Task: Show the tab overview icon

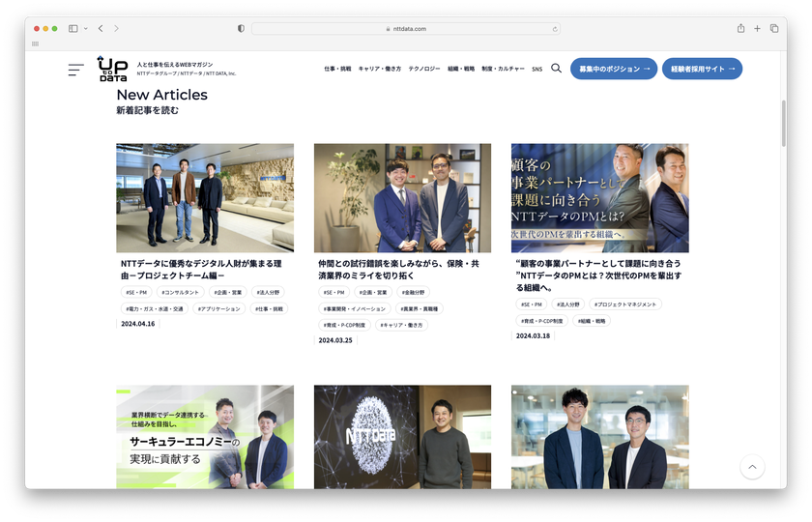Action: click(x=774, y=28)
